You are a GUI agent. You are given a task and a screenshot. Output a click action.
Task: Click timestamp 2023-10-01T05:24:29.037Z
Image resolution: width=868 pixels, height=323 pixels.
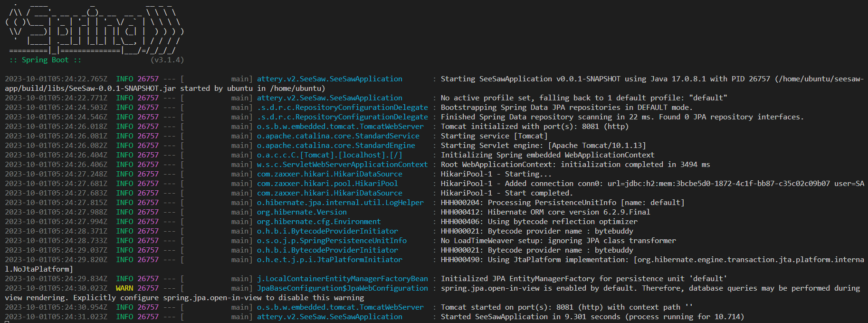coord(56,250)
